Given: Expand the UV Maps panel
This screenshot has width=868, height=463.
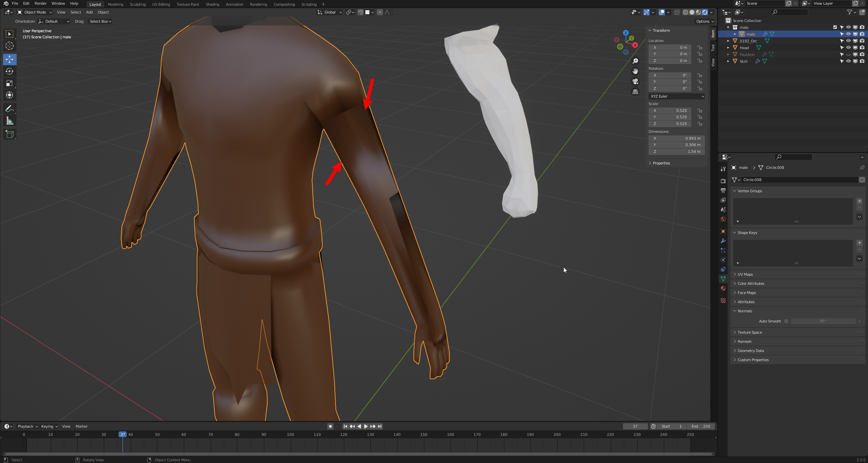Looking at the screenshot, I should (745, 274).
